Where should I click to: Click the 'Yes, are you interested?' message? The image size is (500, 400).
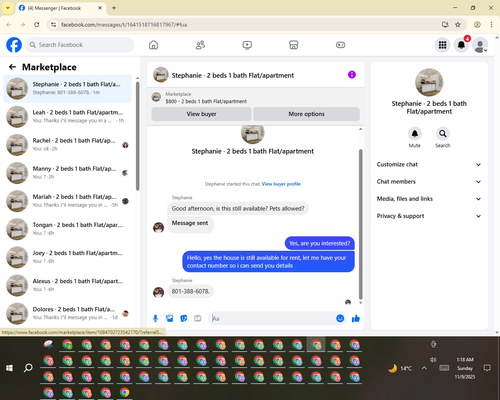[x=320, y=243]
